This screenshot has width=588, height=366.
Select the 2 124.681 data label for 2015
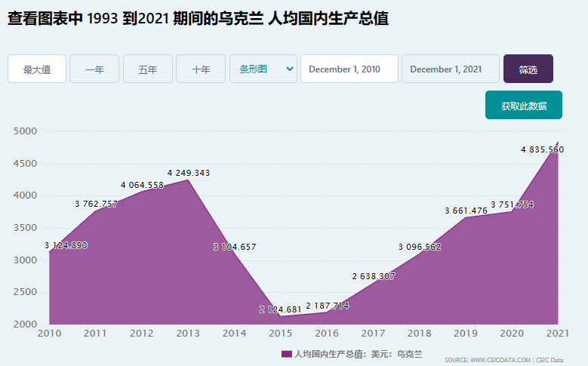coord(280,309)
